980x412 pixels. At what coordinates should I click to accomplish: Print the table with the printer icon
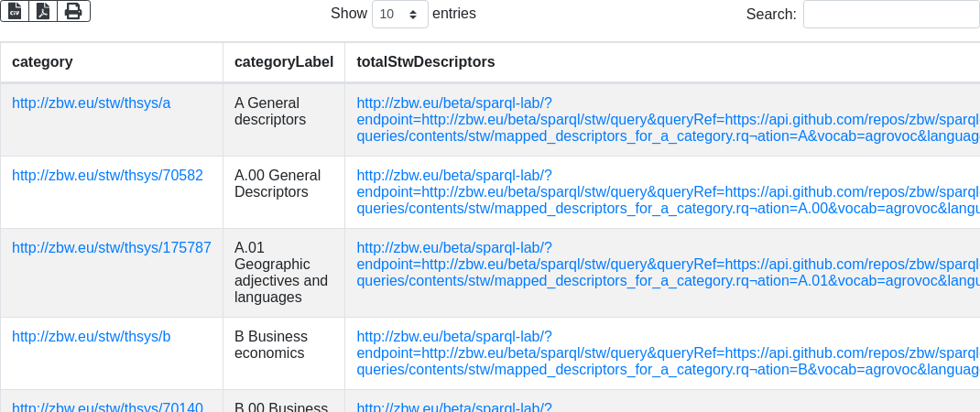point(73,11)
